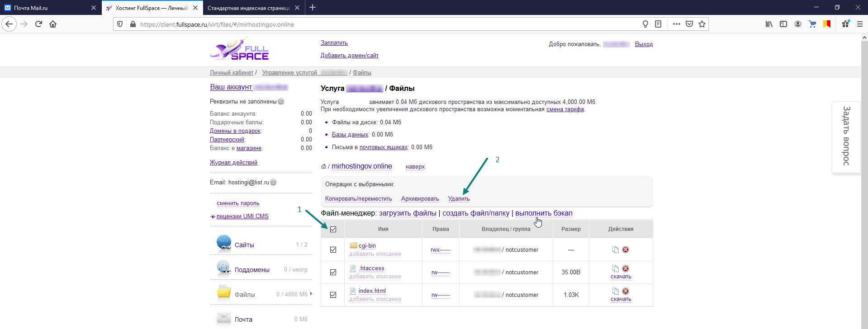Click the home icon in file path

pyautogui.click(x=323, y=166)
